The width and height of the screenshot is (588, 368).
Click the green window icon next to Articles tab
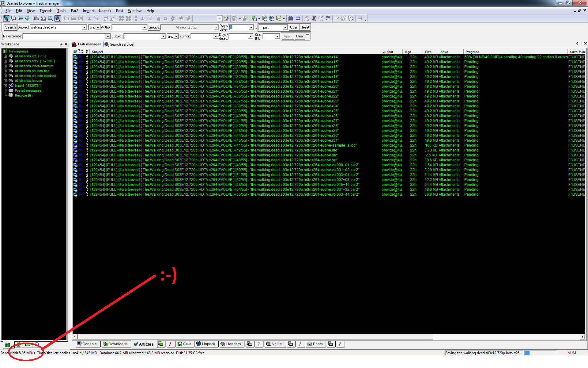coord(161,344)
